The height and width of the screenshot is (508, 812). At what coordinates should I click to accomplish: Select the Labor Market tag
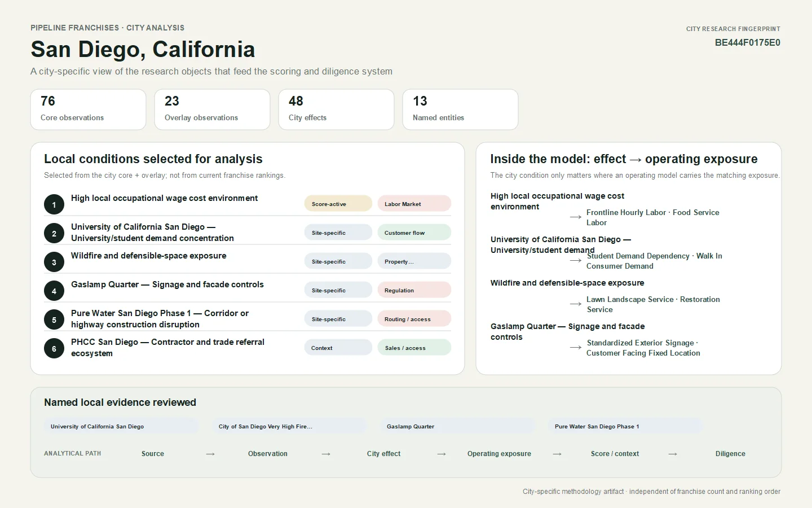[414, 204]
